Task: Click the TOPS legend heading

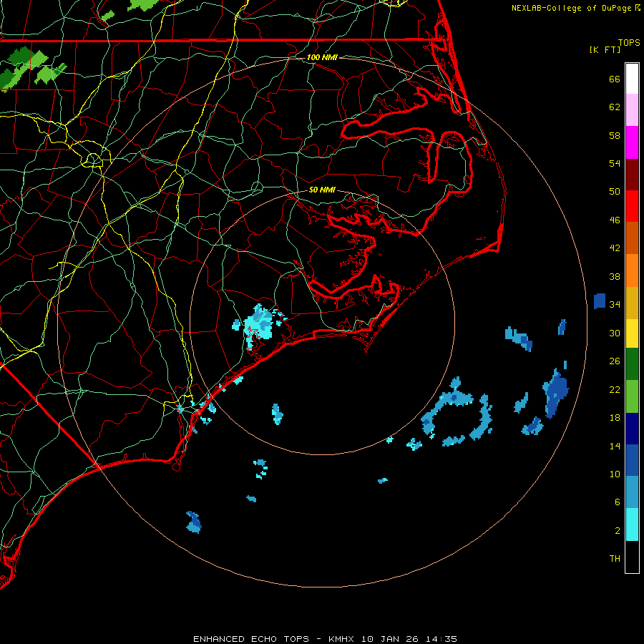Action: (629, 42)
